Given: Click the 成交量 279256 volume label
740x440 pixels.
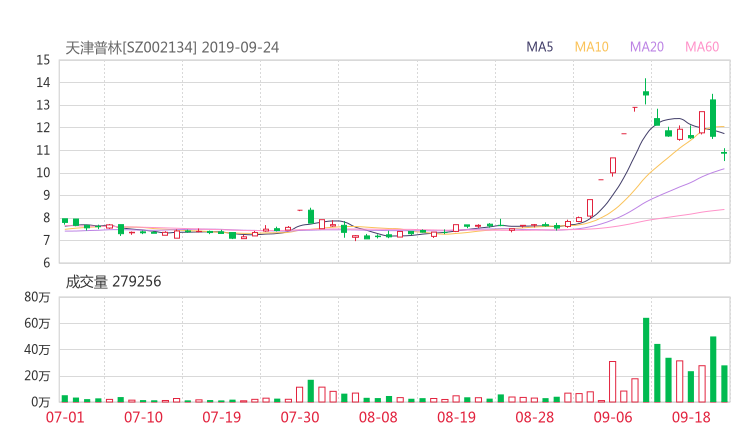Looking at the screenshot, I should click(113, 282).
